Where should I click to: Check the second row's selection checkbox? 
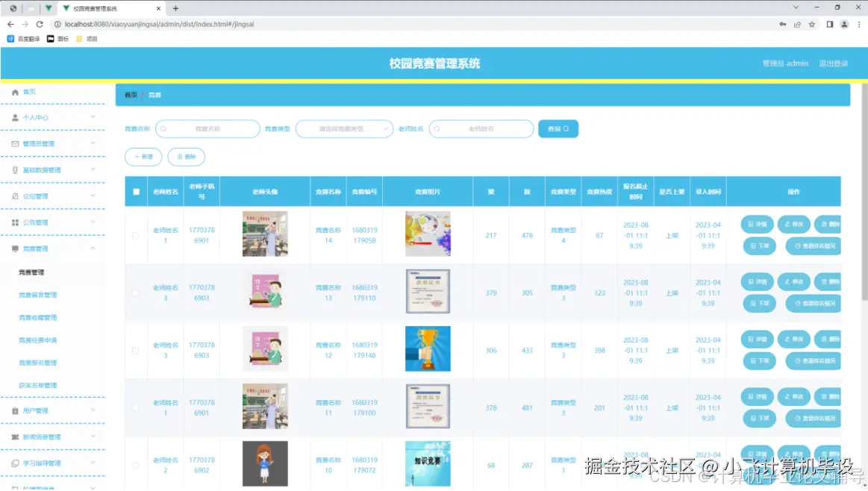(136, 292)
